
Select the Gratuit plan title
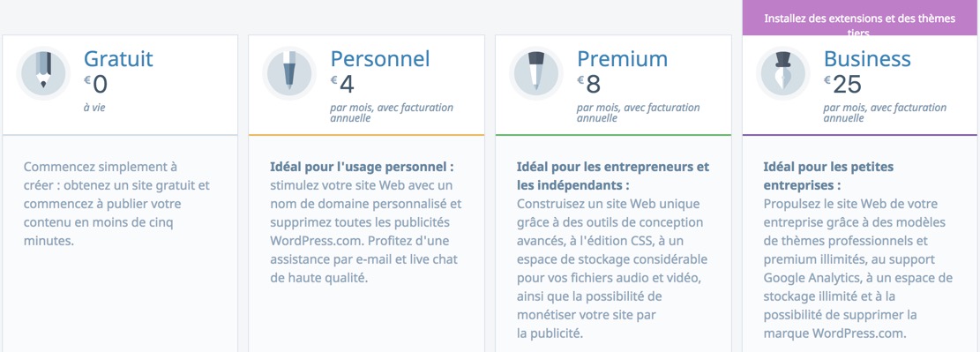click(118, 59)
